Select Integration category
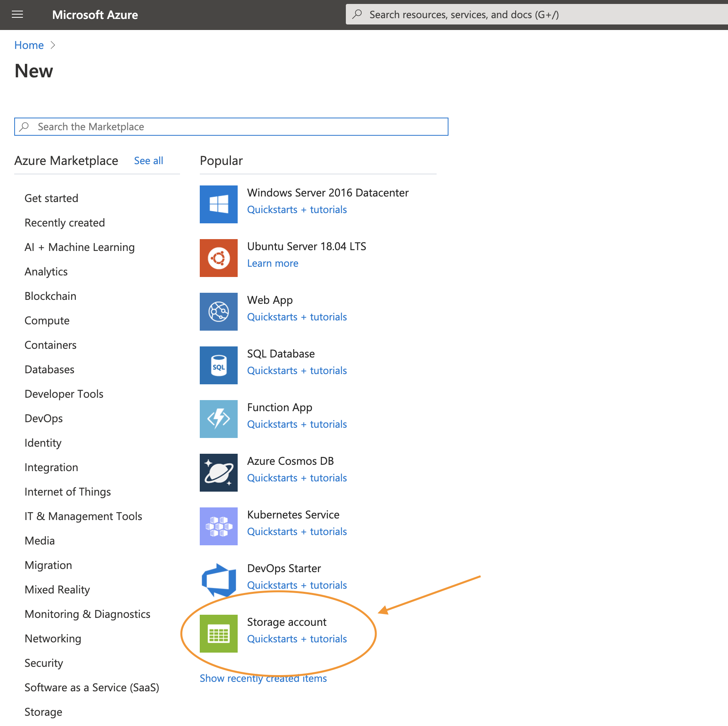The width and height of the screenshot is (728, 726). click(x=51, y=467)
